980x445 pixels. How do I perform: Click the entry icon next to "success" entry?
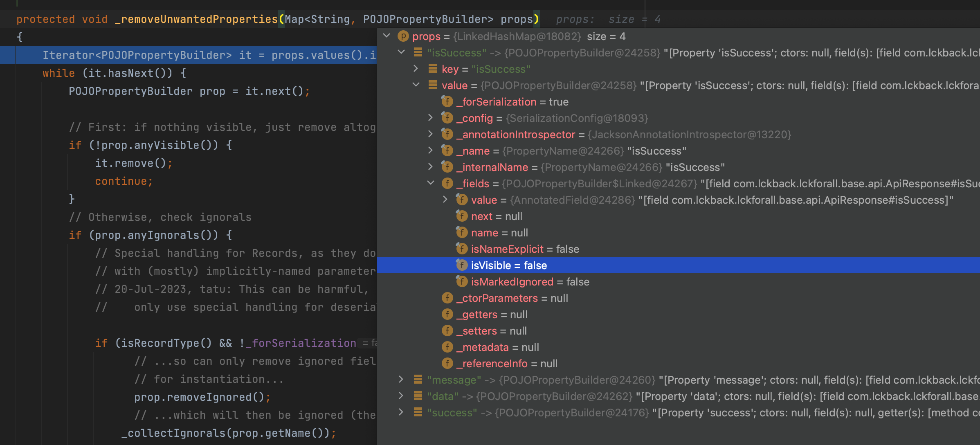coord(418,413)
